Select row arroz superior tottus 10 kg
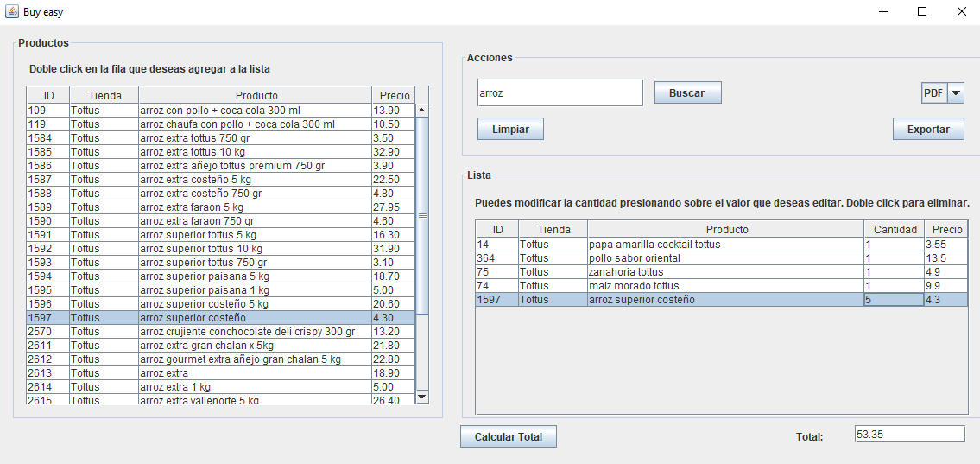Image resolution: width=980 pixels, height=464 pixels. pyautogui.click(x=221, y=248)
